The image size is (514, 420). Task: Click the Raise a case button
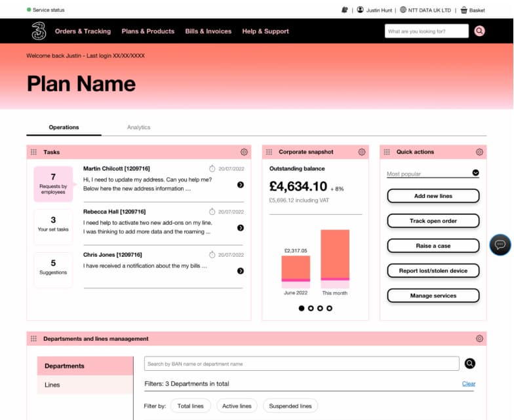[433, 246]
